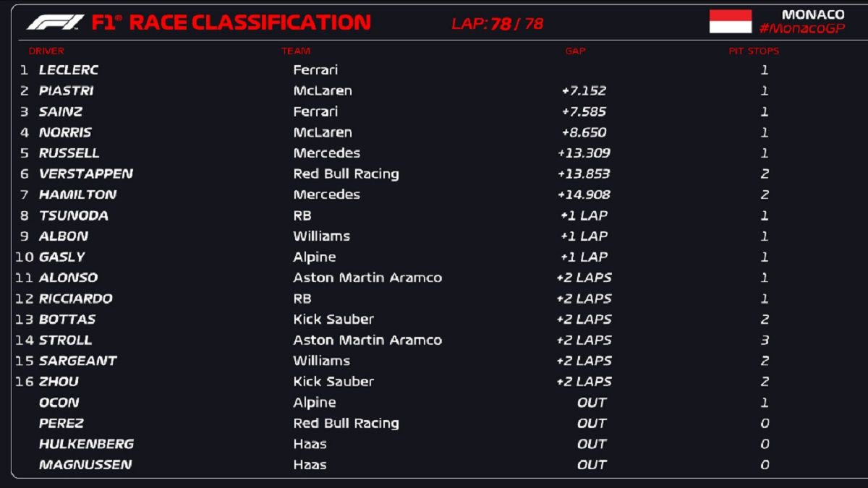The width and height of the screenshot is (868, 488).
Task: Click VERSTAPPEN's driver name
Action: click(85, 174)
